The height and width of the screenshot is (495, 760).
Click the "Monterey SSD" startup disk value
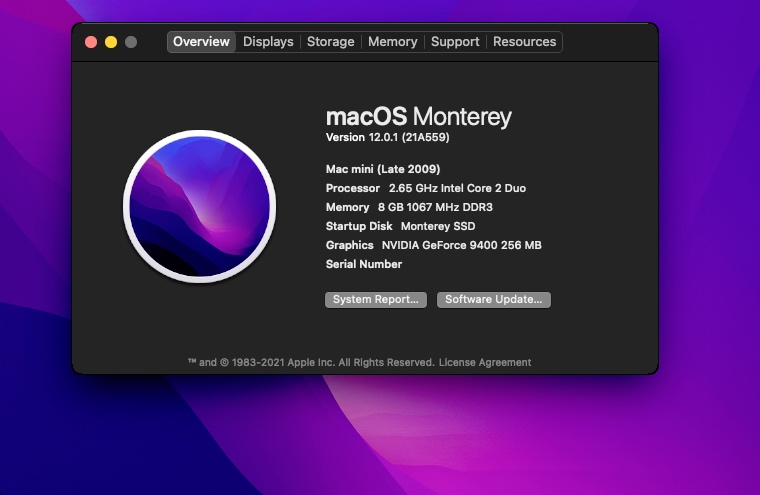(x=438, y=226)
